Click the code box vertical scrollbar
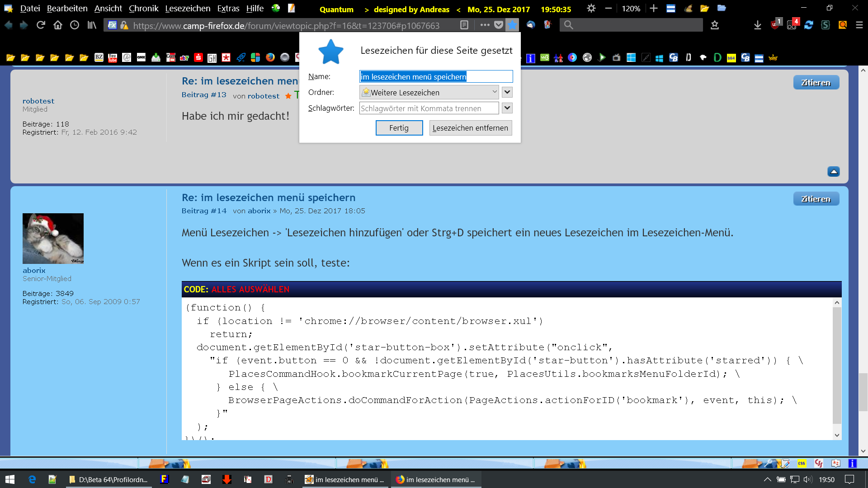Viewport: 868px width, 488px height. 837,366
